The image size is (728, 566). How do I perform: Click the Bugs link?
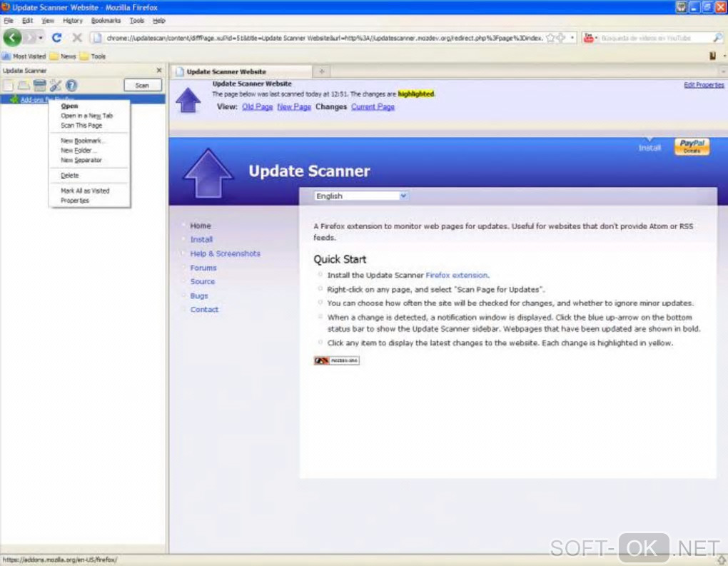pyautogui.click(x=199, y=295)
